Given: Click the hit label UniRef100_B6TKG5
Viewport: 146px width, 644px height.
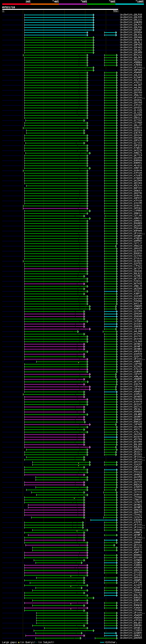Looking at the screenshot, I should (131, 284).
